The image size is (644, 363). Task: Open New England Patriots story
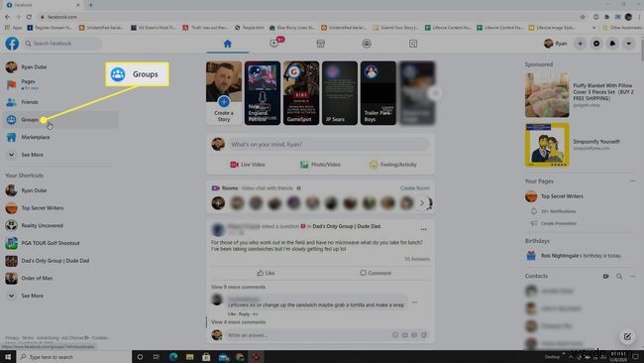[x=263, y=93]
